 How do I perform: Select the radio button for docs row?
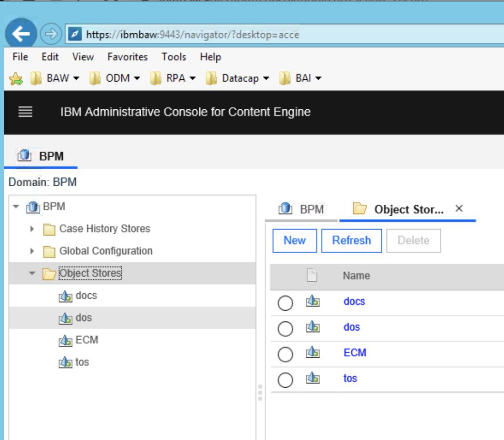point(285,303)
